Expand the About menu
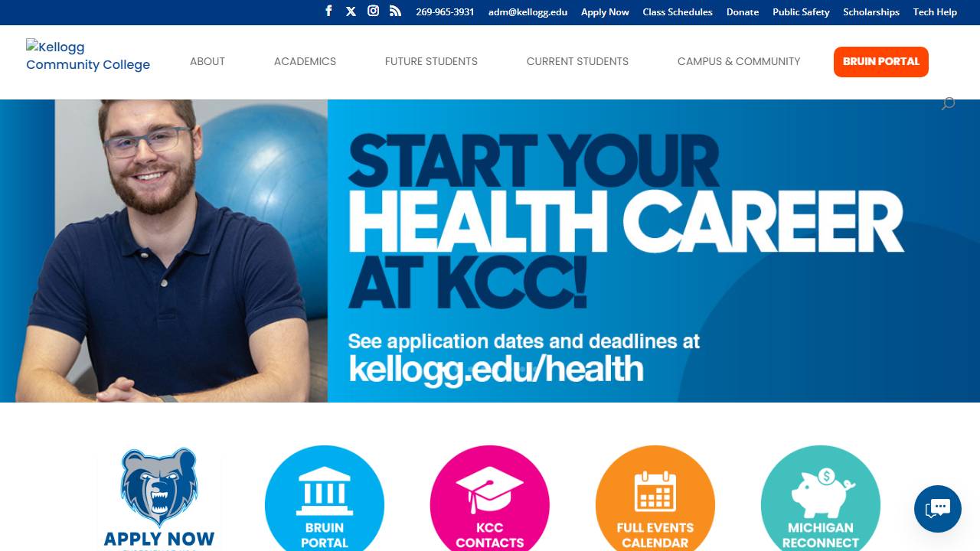 point(207,61)
